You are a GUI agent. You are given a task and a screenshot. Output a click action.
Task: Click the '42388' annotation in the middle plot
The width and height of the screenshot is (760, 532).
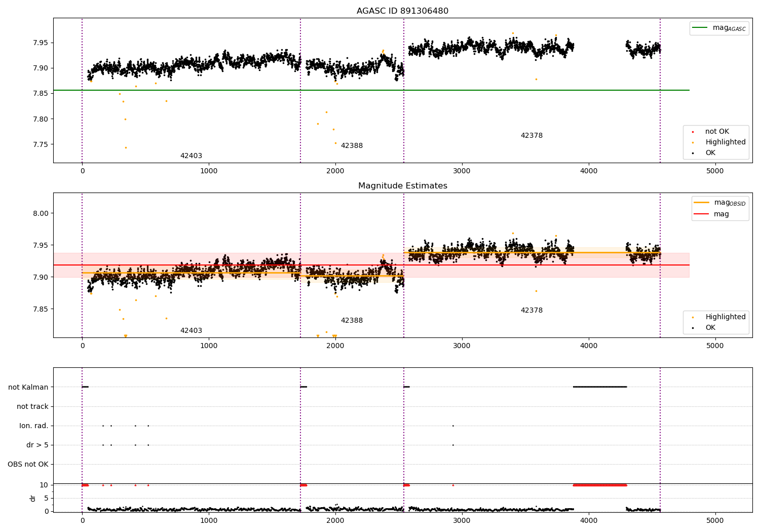click(352, 321)
